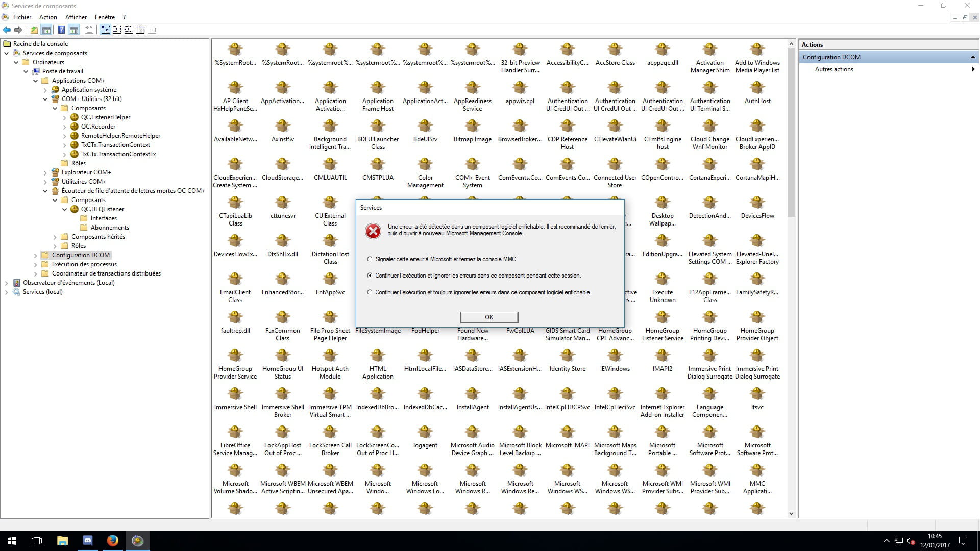The width and height of the screenshot is (980, 551).
Task: Open File Explorer from the taskbar
Action: tap(62, 541)
